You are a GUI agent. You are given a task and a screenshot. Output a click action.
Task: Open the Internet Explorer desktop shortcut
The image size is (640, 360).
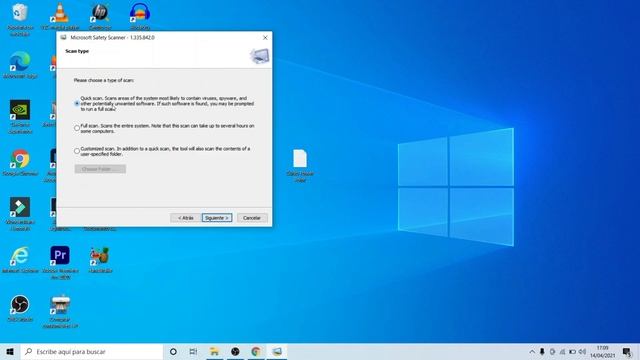[20, 260]
